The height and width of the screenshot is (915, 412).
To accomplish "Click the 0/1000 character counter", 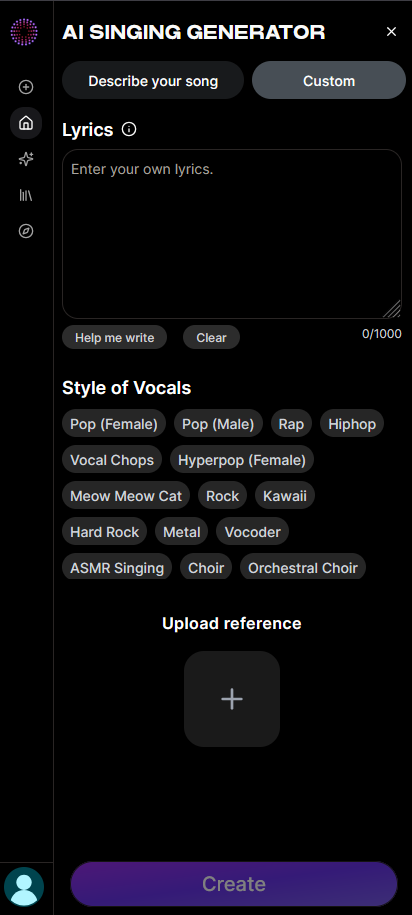I will (x=382, y=334).
